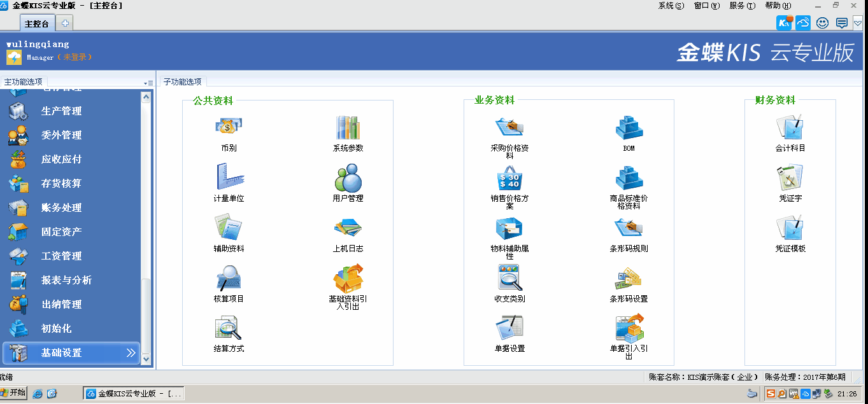Viewport: 868px width, 404px height.
Task: Select 账务处理 in the sidebar
Action: (61, 208)
